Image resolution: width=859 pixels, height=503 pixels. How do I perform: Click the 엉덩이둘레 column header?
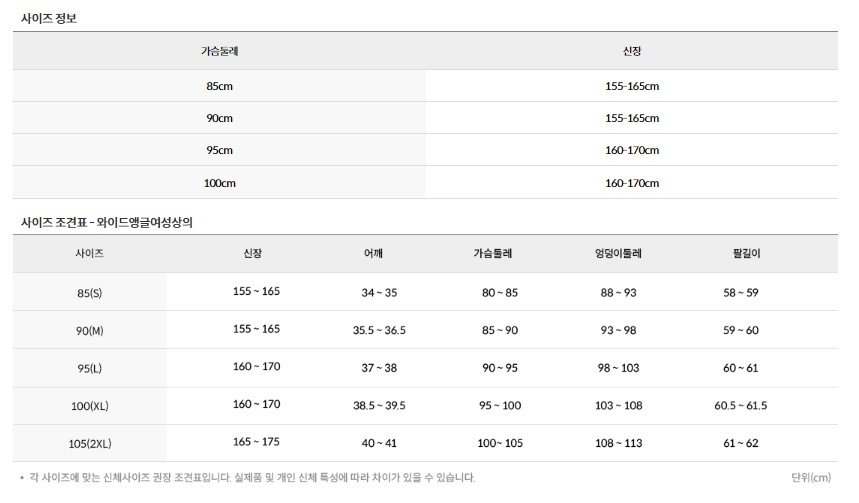(618, 254)
